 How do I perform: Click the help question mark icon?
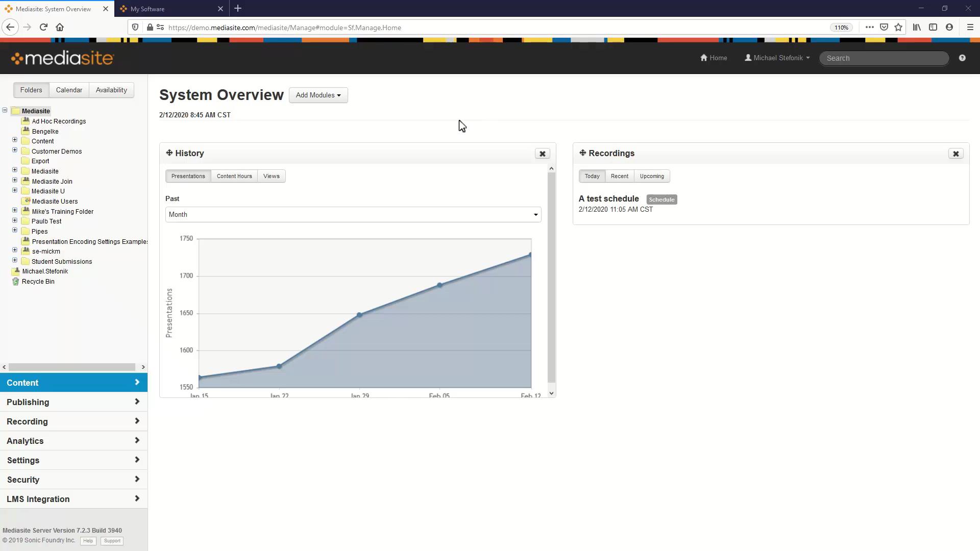tap(962, 58)
